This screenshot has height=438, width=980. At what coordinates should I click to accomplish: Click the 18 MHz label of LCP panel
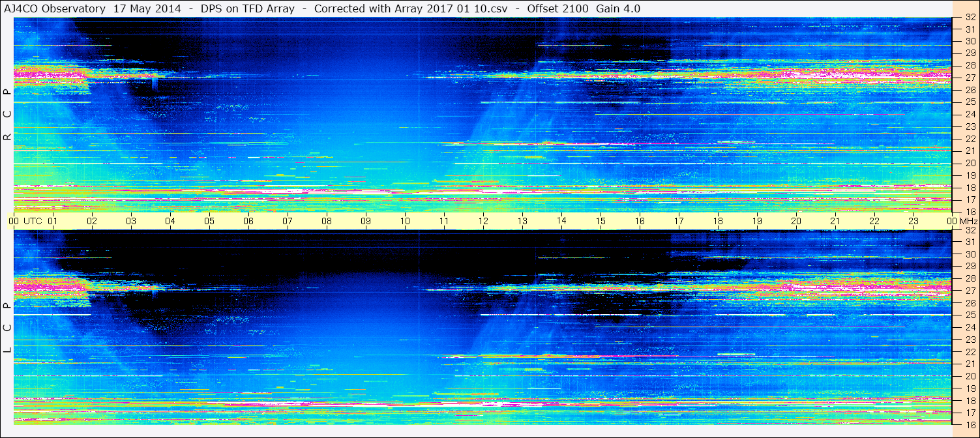coord(970,401)
